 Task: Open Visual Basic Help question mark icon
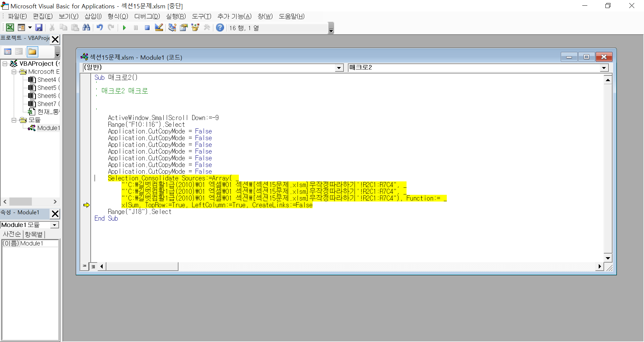coord(220,27)
